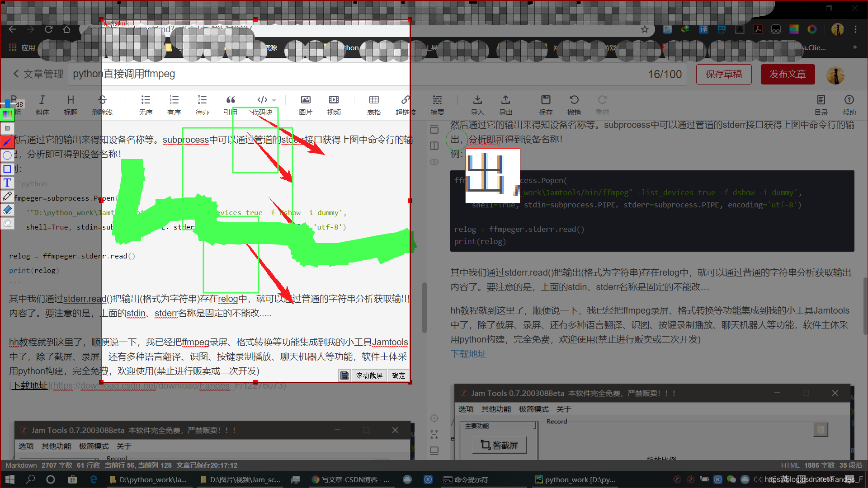The height and width of the screenshot is (488, 868).
Task: Insert a 有序 ordered list
Action: pyautogui.click(x=174, y=105)
